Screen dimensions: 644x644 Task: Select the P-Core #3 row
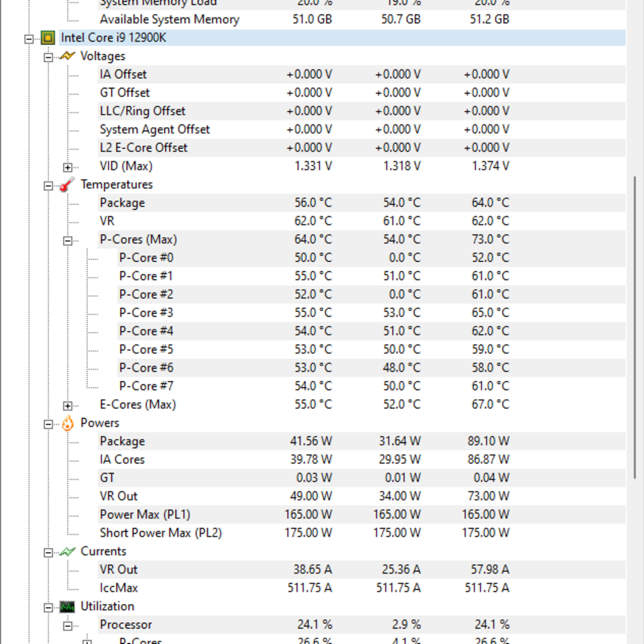(371, 313)
